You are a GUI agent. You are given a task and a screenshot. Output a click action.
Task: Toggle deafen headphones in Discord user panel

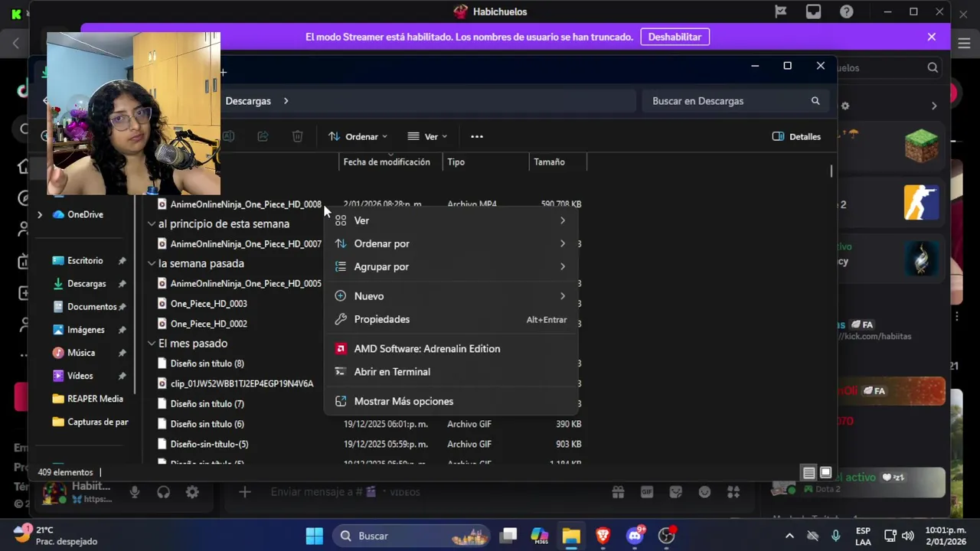point(163,492)
